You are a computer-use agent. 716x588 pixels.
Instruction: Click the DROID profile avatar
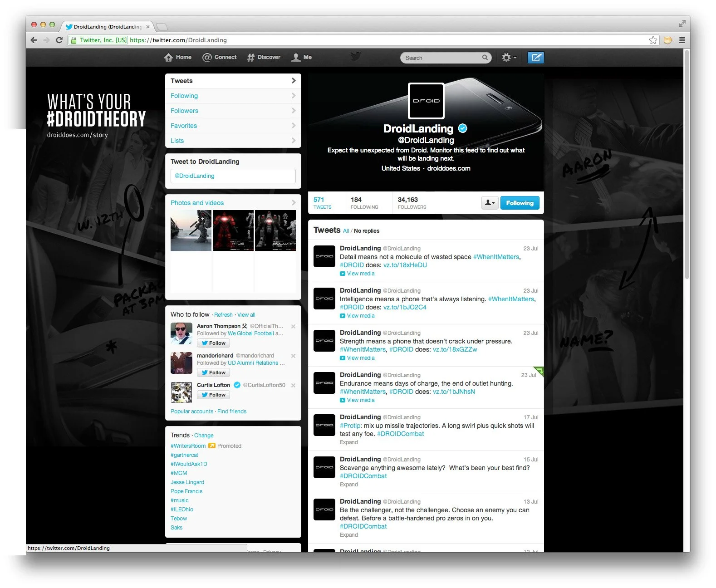click(x=426, y=101)
